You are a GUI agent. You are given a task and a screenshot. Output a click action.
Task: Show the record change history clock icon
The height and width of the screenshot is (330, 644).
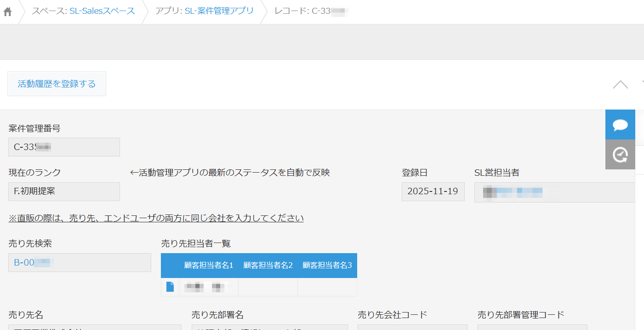click(x=620, y=155)
